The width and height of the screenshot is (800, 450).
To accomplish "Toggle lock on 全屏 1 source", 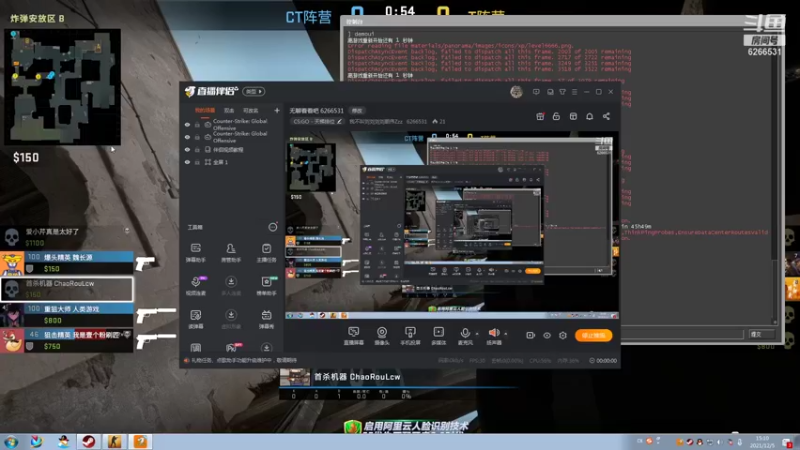I will [197, 162].
